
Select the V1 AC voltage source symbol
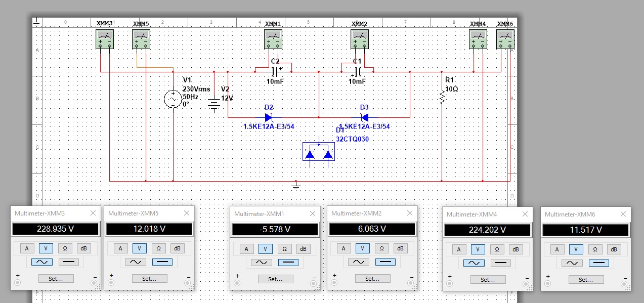pyautogui.click(x=173, y=99)
